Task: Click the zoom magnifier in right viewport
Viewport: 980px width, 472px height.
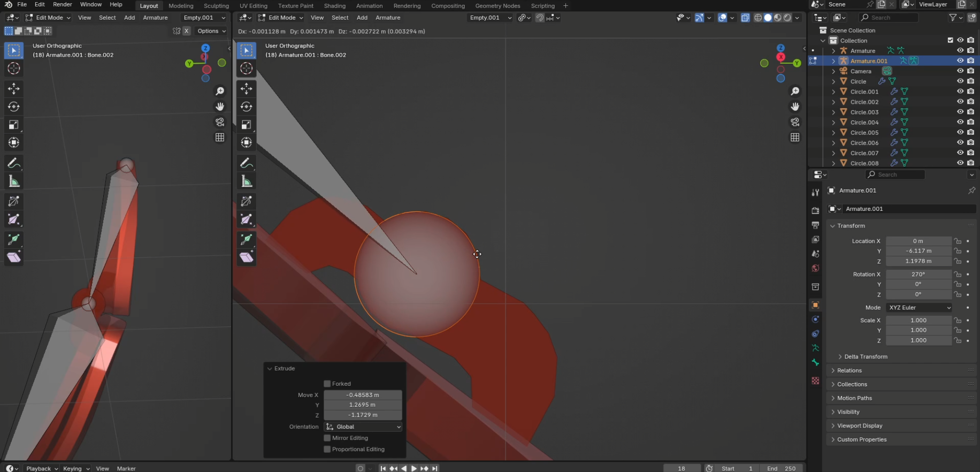Action: tap(795, 92)
